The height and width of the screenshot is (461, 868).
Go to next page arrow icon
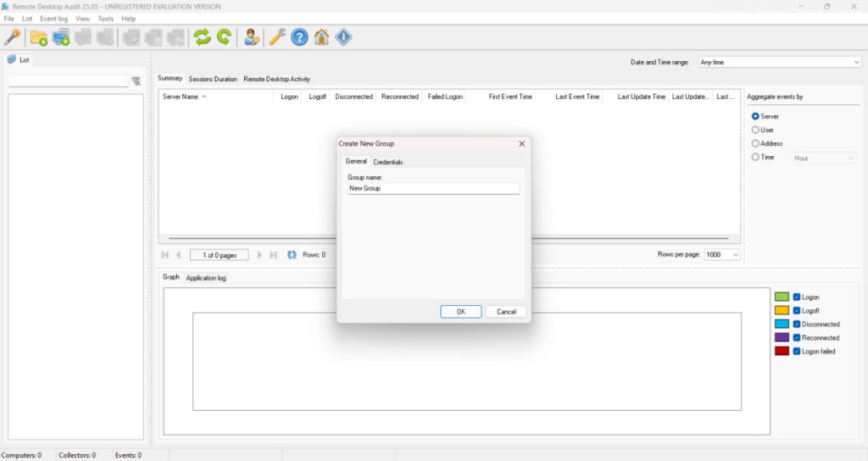click(259, 255)
